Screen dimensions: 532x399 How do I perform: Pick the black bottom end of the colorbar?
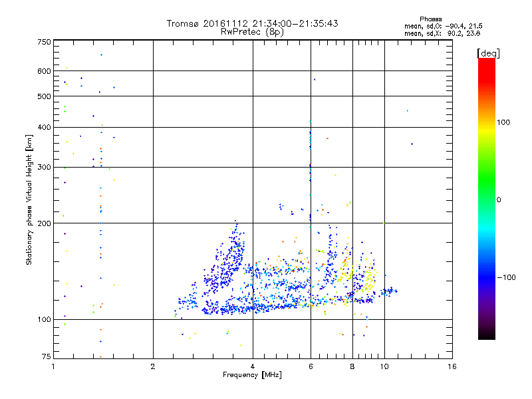487,335
